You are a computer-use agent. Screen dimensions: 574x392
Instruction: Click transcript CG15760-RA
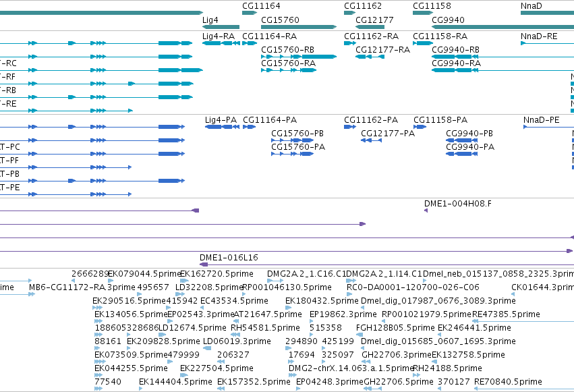click(x=289, y=70)
